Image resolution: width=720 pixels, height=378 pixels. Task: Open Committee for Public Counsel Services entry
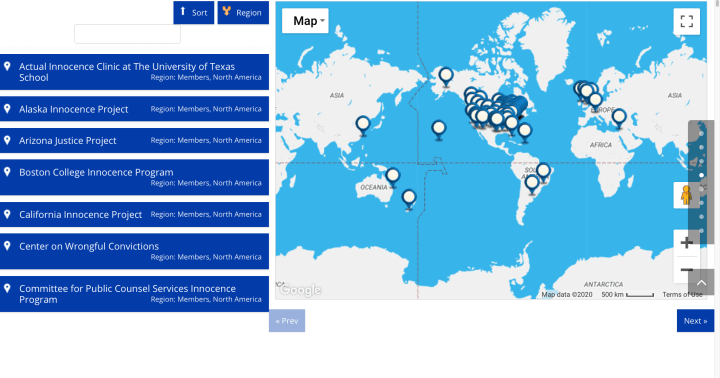point(134,294)
